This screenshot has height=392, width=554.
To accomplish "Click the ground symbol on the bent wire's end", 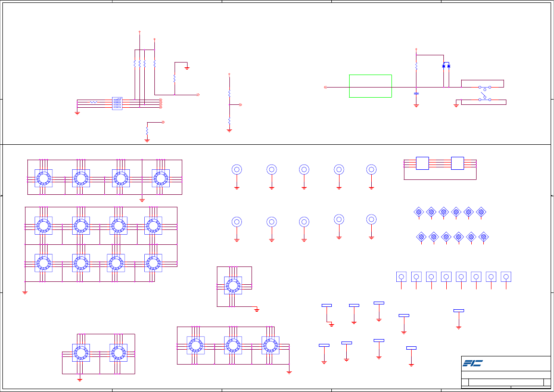I will pyautogui.click(x=187, y=68).
